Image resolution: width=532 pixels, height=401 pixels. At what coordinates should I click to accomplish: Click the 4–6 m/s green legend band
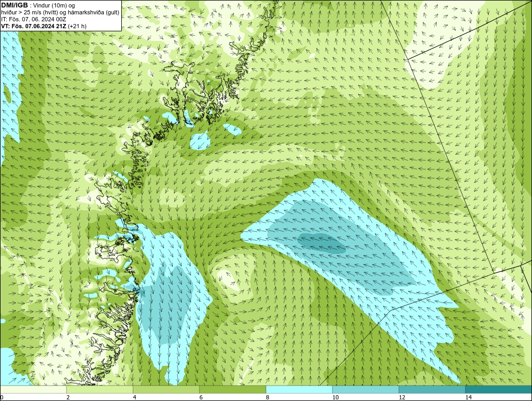point(166,389)
